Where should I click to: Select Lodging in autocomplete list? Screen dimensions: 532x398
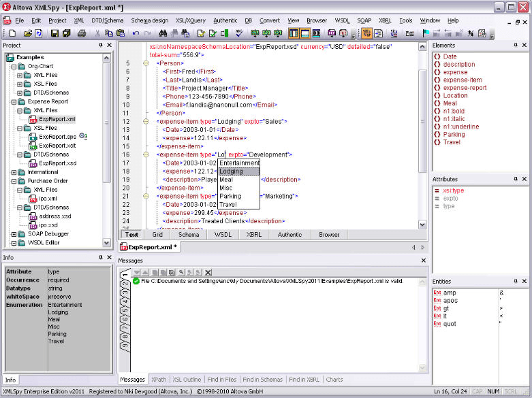pos(239,171)
